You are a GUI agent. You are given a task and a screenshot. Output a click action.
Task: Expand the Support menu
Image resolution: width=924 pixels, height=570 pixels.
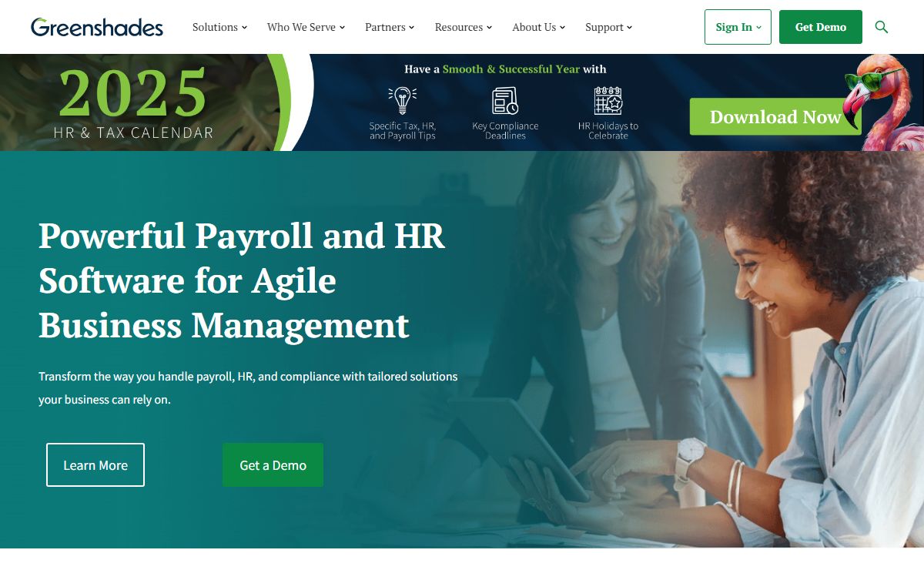(x=608, y=27)
